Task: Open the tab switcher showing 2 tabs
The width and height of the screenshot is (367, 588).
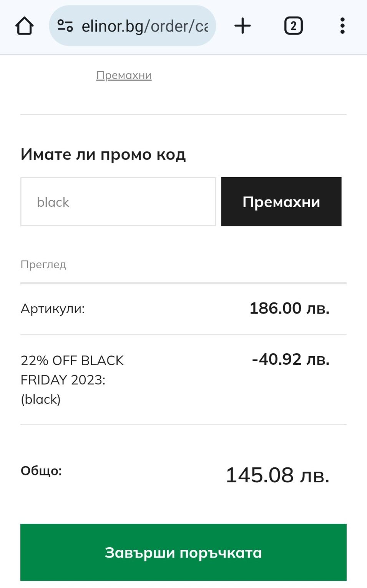Action: coord(293,26)
